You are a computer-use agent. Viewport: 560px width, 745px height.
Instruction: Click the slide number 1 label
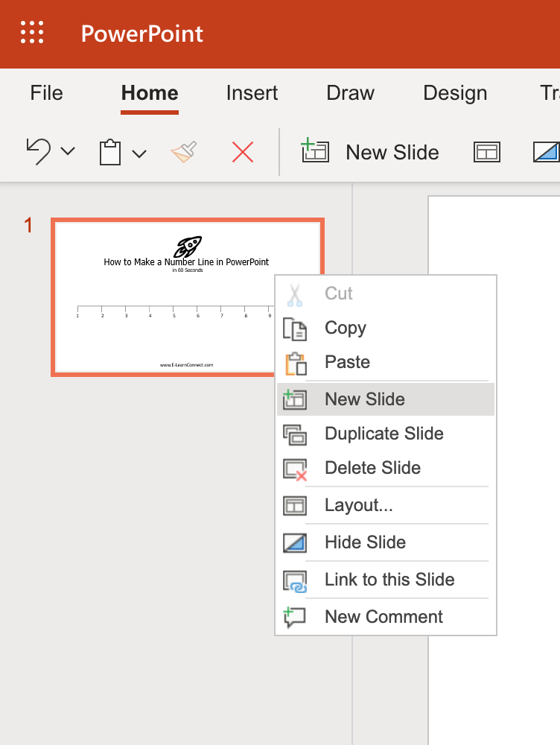coord(28,225)
